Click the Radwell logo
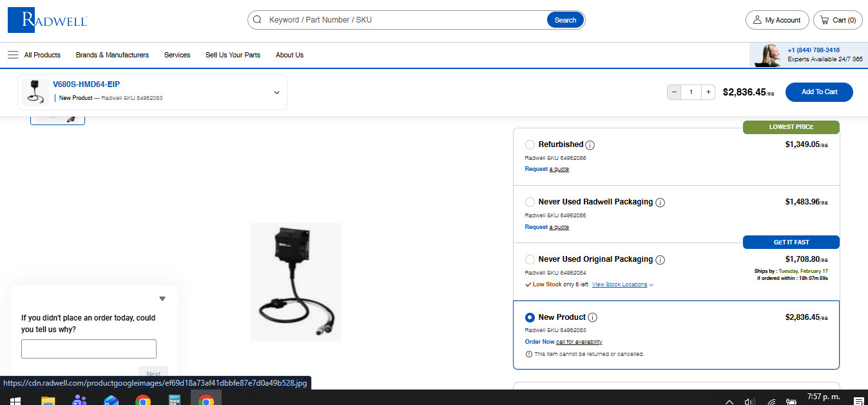 tap(47, 20)
